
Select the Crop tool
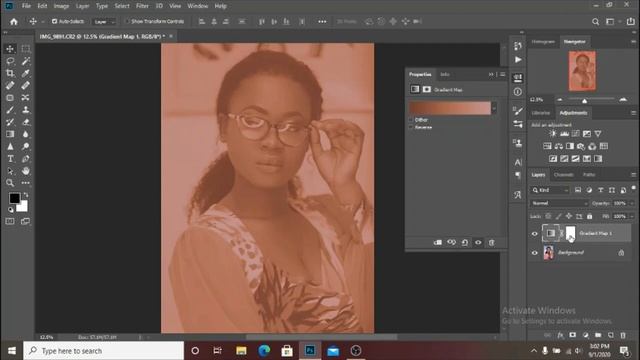point(10,73)
